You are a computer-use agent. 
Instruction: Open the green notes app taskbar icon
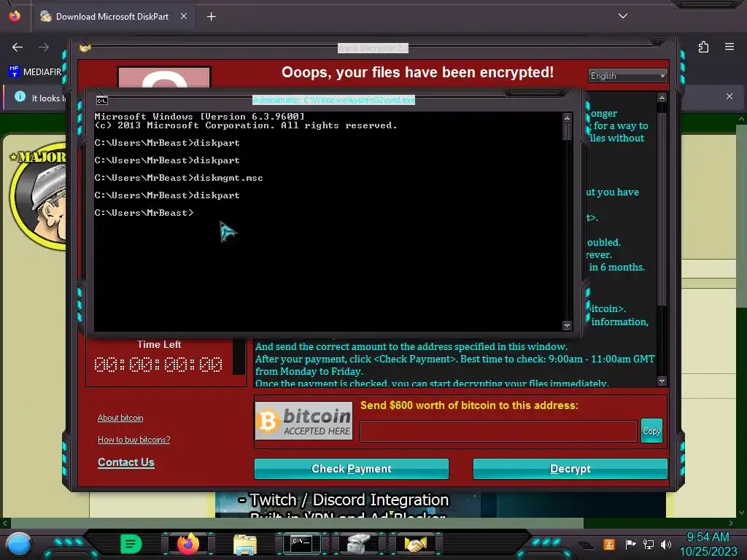[131, 543]
